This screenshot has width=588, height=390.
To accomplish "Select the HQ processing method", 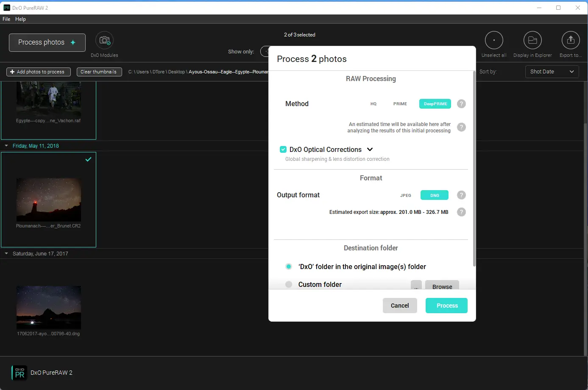I will pyautogui.click(x=373, y=104).
